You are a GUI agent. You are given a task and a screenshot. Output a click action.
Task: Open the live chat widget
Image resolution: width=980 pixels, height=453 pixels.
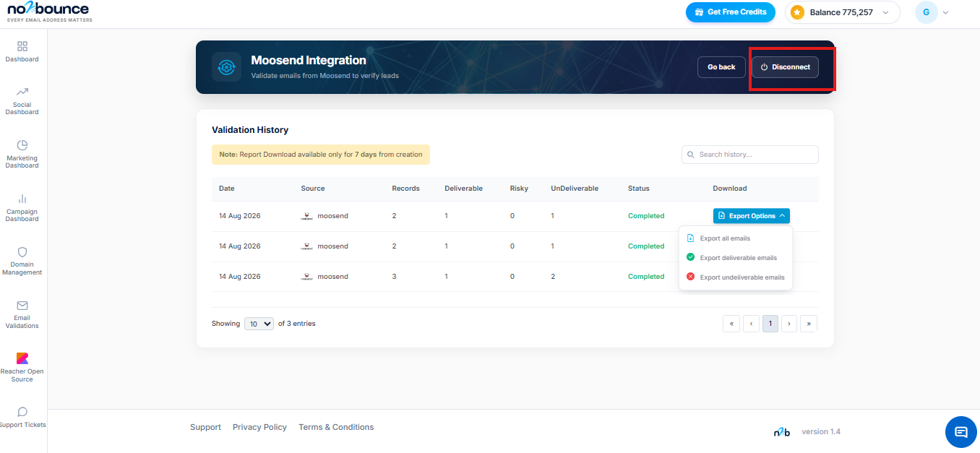961,432
